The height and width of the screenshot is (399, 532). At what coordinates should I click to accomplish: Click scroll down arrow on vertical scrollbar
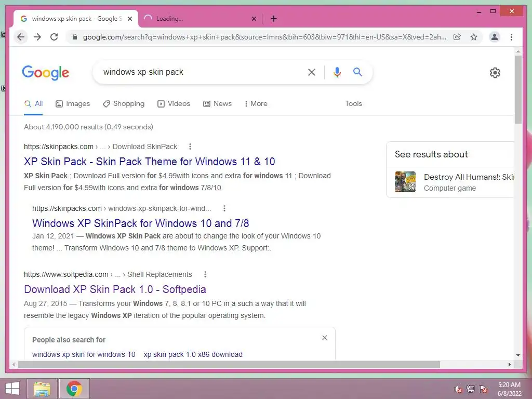point(518,355)
